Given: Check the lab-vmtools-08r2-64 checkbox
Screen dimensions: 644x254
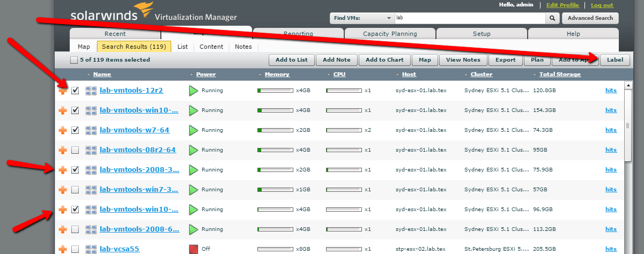Looking at the screenshot, I should pyautogui.click(x=75, y=150).
